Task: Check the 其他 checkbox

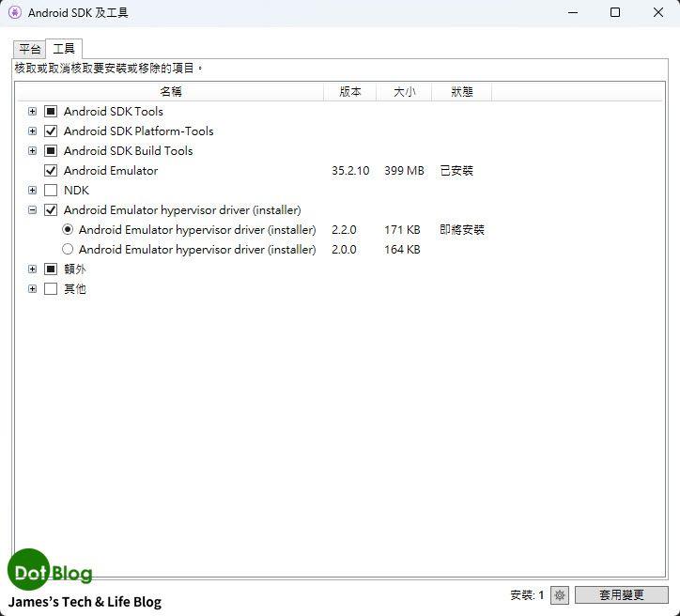Action: pyautogui.click(x=51, y=288)
